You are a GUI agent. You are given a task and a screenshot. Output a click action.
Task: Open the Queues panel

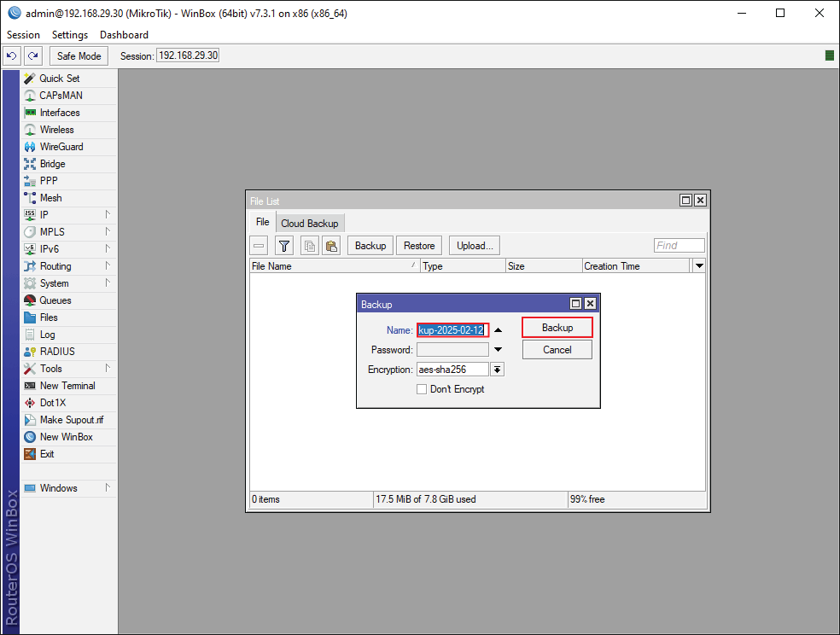55,300
